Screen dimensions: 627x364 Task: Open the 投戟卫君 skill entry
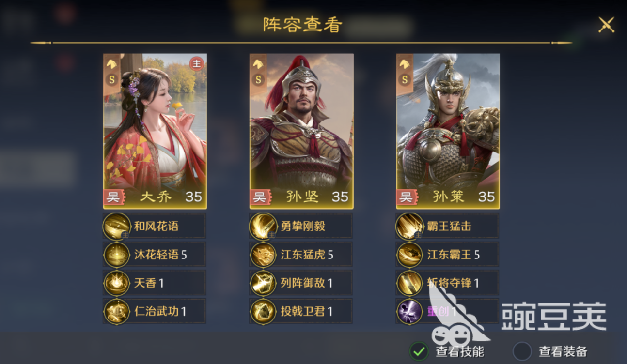[301, 311]
